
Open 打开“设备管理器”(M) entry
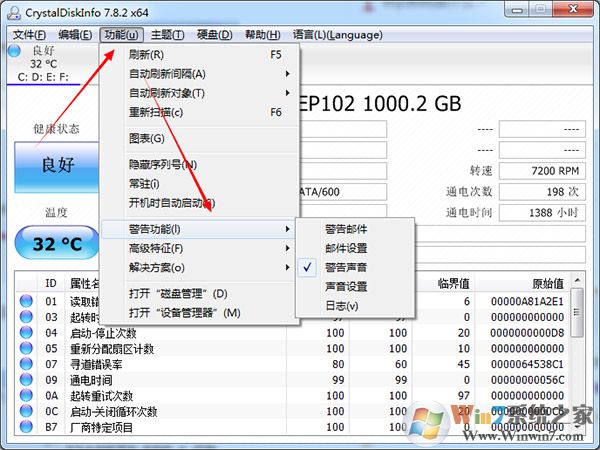point(199,313)
